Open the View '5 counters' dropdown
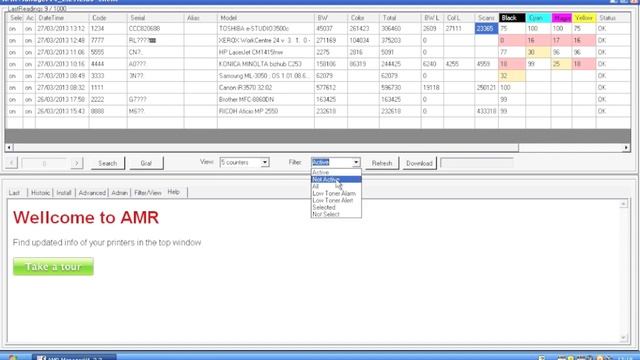 click(x=265, y=162)
